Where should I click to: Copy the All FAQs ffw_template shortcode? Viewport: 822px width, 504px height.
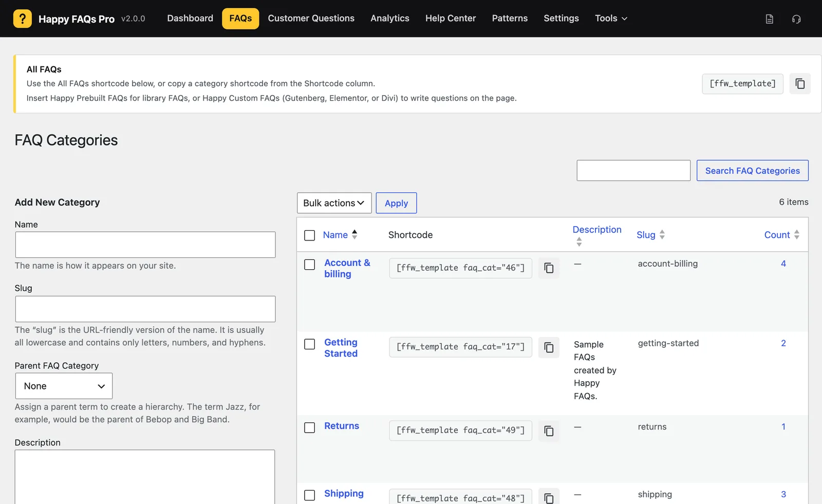(800, 84)
